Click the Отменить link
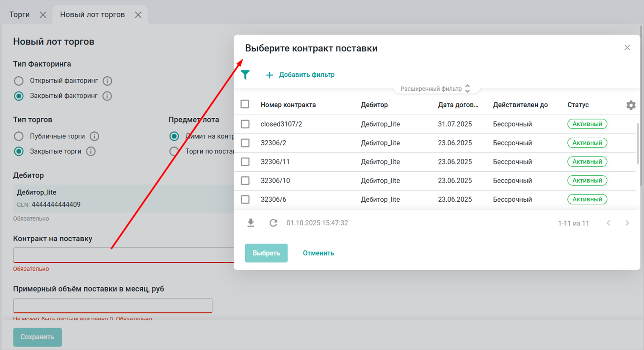The image size is (644, 350). point(318,253)
